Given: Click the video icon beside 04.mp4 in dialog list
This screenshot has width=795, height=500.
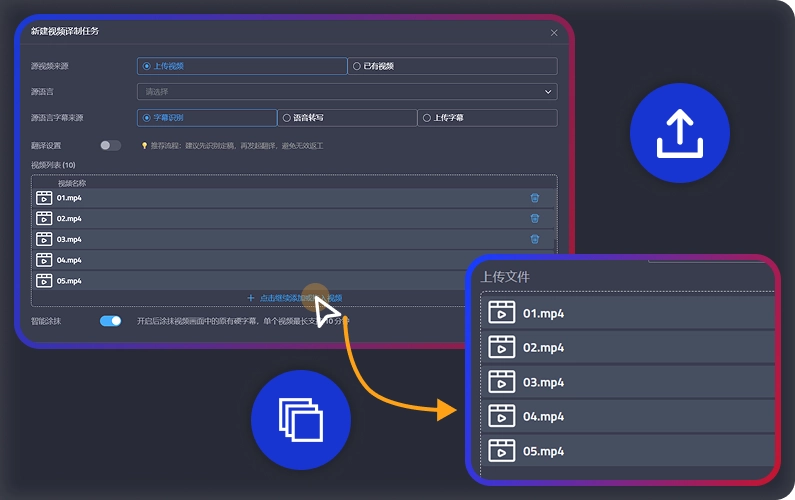Looking at the screenshot, I should [x=44, y=260].
